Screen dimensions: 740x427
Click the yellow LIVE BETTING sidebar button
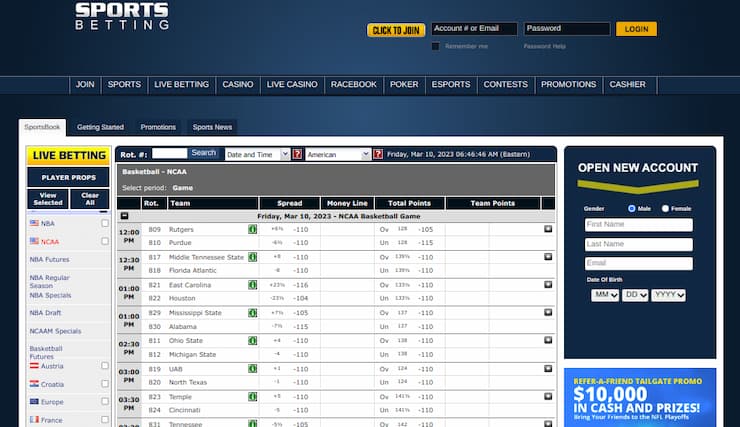coord(69,155)
